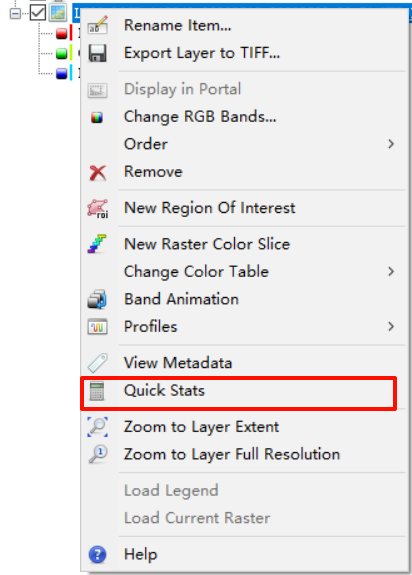
Task: Click the Zoom to Layer Extent magnifier icon
Action: (98, 426)
